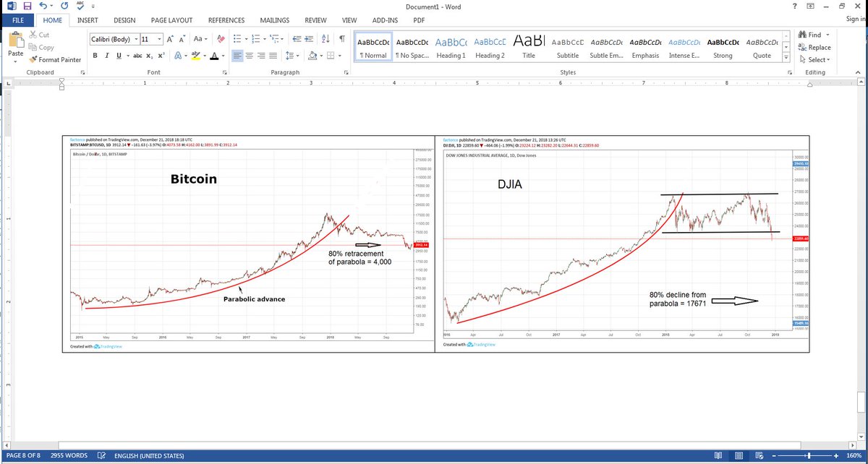Screen dimensions: 868x464
Task: Toggle Align Left for paragraph
Action: pos(238,56)
